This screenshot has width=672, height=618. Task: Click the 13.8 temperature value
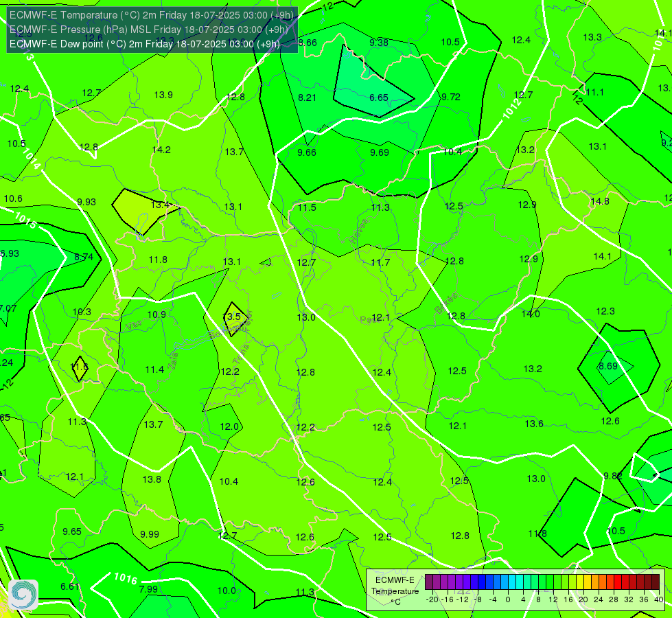(x=152, y=479)
